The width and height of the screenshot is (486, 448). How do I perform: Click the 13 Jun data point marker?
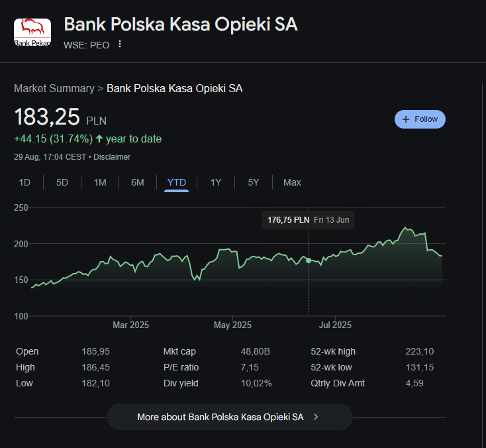[309, 260]
